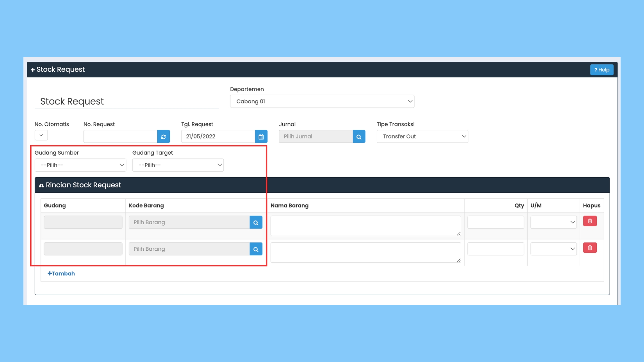Click the Help button
This screenshot has height=362, width=644.
602,70
